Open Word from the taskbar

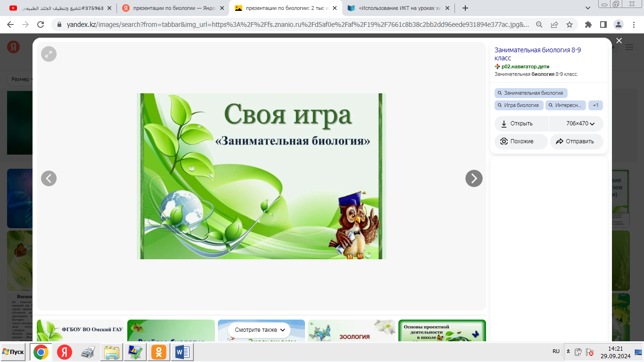click(x=182, y=352)
